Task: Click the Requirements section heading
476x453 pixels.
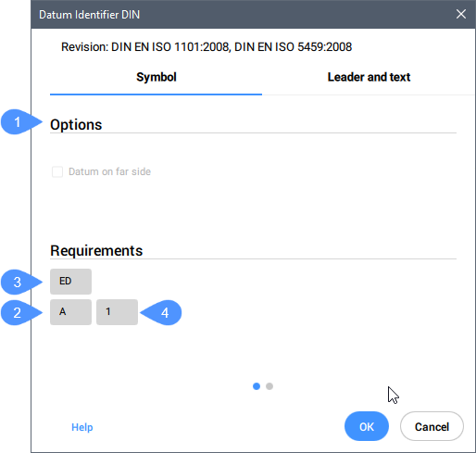Action: click(x=96, y=250)
